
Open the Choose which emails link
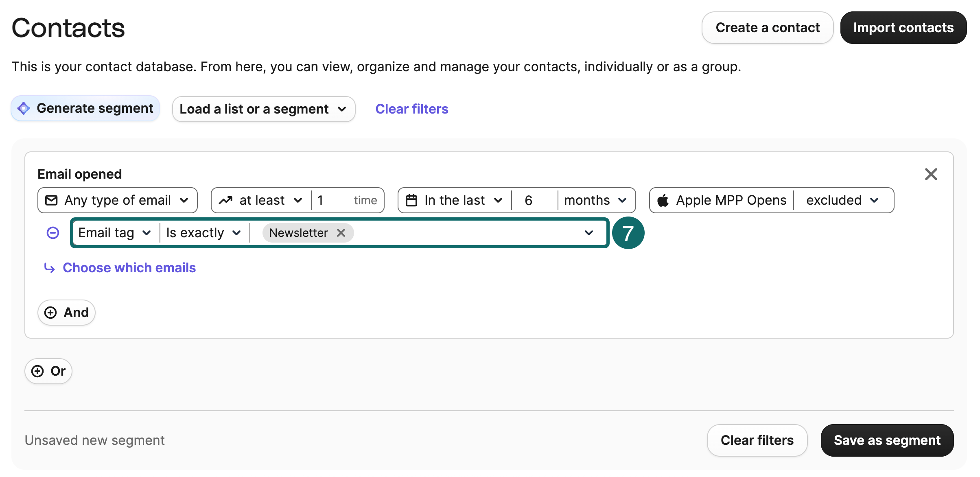pos(129,268)
